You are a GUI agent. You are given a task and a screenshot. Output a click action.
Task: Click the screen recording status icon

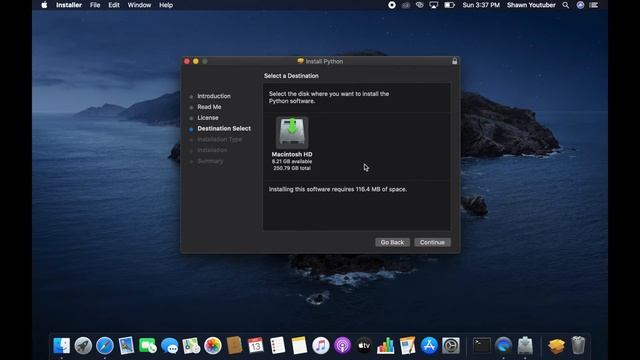pyautogui.click(x=392, y=5)
